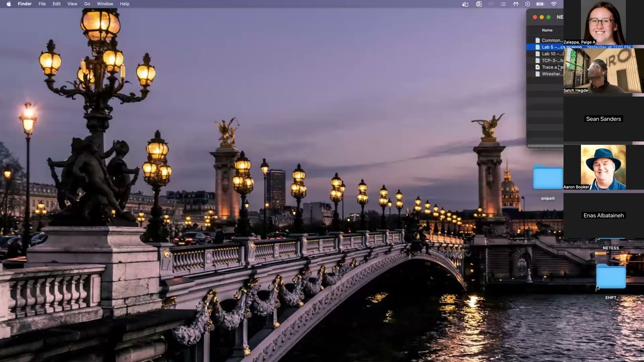Screen dimensions: 644x362
Task: Open the Window menu
Action: [105, 4]
